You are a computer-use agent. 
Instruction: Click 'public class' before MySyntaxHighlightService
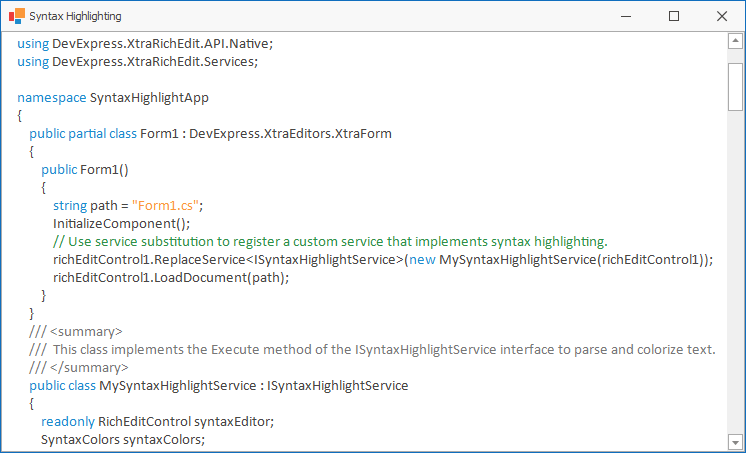point(62,385)
